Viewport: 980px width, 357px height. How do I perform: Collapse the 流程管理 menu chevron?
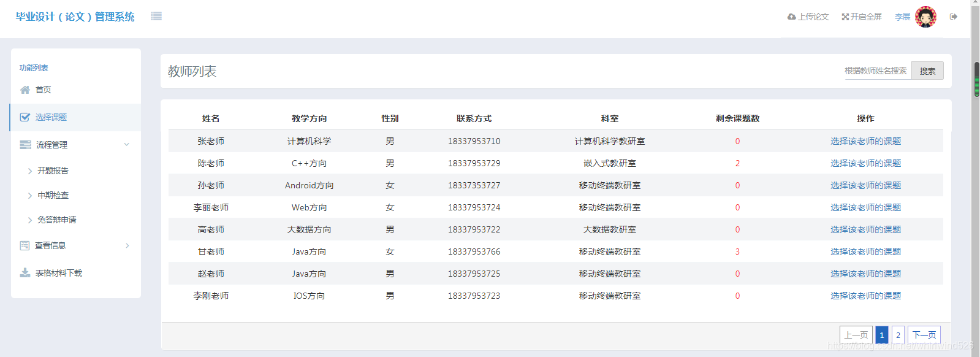coord(127,145)
